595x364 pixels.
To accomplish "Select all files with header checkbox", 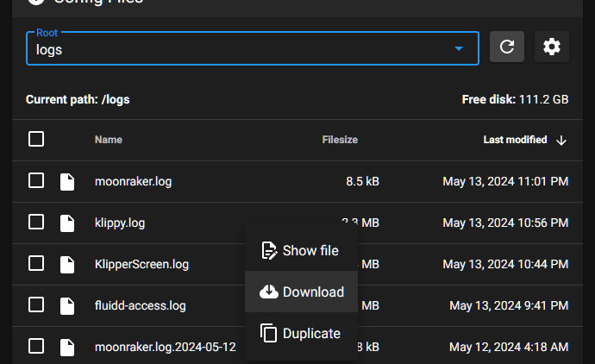I will (x=36, y=139).
